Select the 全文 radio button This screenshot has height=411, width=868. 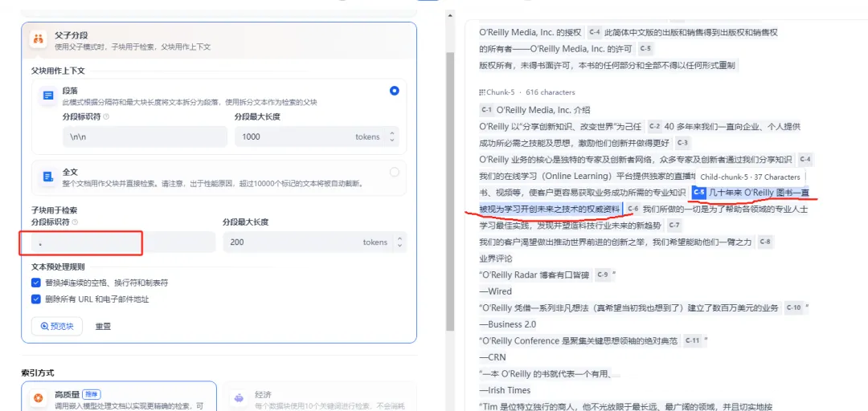pyautogui.click(x=394, y=172)
